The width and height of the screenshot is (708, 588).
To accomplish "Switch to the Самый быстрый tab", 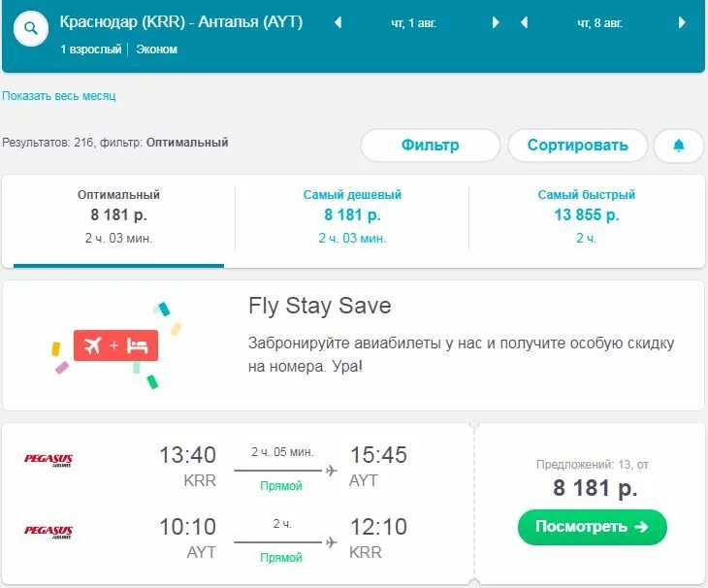I will 586,215.
